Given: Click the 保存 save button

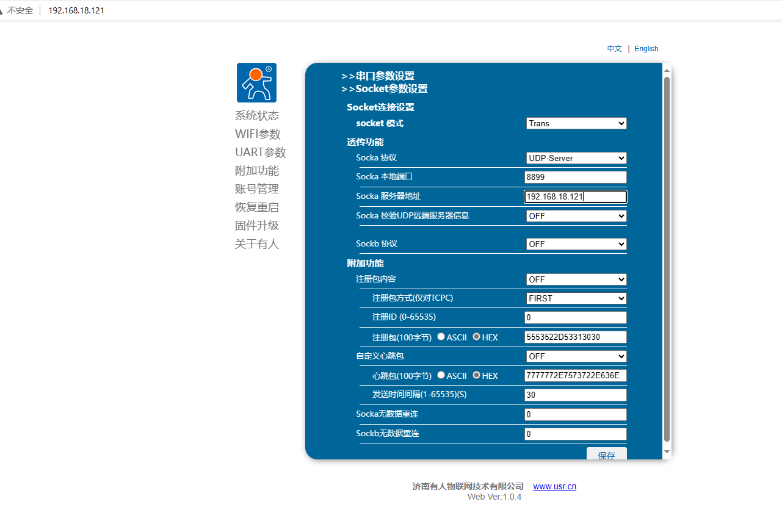Looking at the screenshot, I should 606,455.
